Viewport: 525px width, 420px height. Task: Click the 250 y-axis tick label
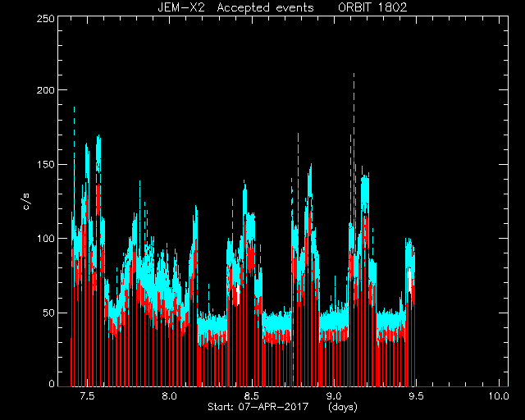tap(46, 18)
